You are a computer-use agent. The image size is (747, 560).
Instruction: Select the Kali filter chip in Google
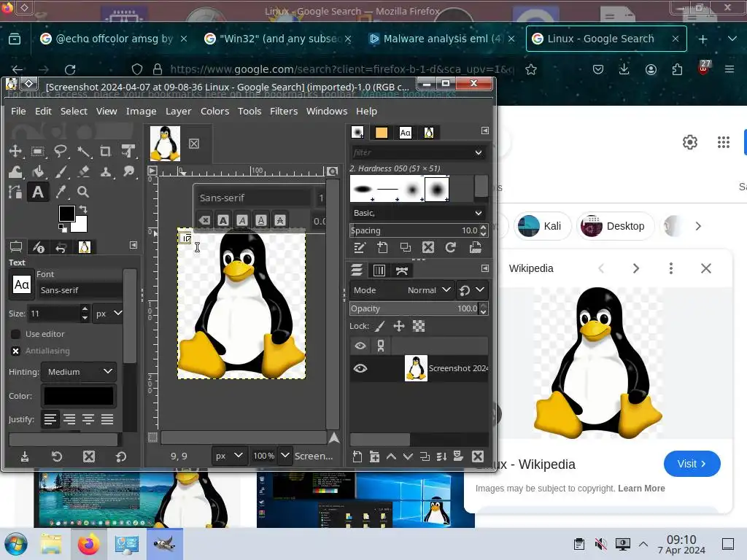click(x=543, y=226)
